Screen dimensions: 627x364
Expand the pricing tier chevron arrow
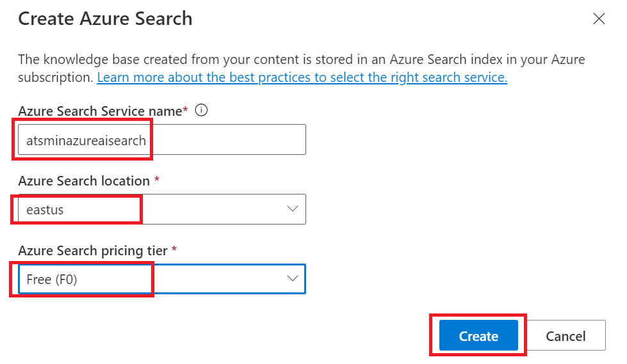point(293,278)
